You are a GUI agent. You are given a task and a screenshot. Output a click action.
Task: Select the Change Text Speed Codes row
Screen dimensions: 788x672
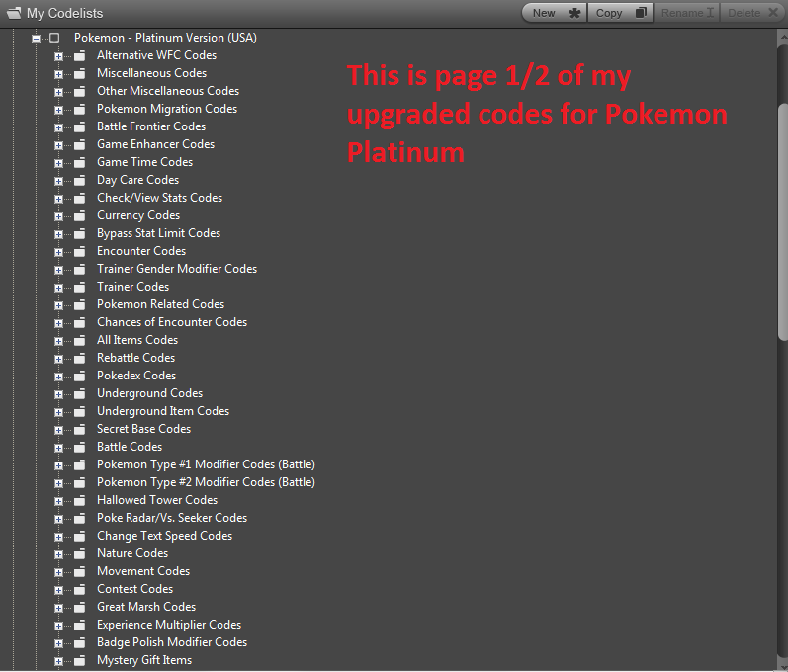coord(164,536)
